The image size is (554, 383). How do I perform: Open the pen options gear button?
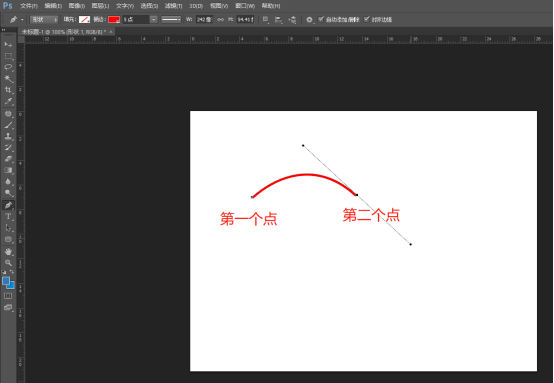309,20
